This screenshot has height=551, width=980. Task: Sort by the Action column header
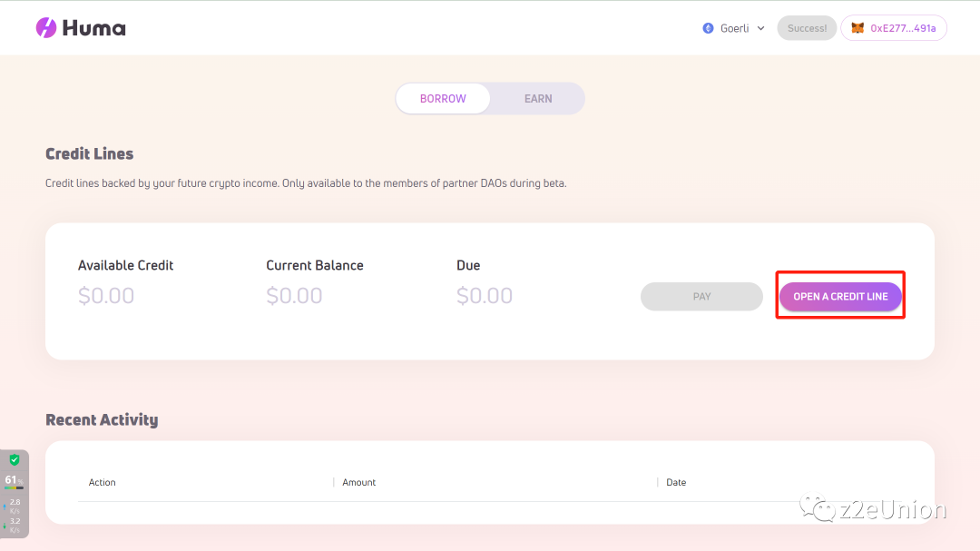coord(103,482)
